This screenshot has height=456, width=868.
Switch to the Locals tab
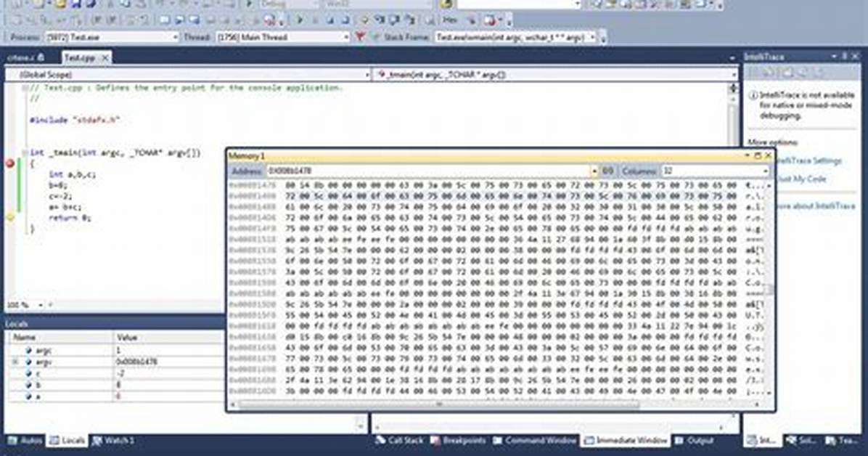coord(67,441)
